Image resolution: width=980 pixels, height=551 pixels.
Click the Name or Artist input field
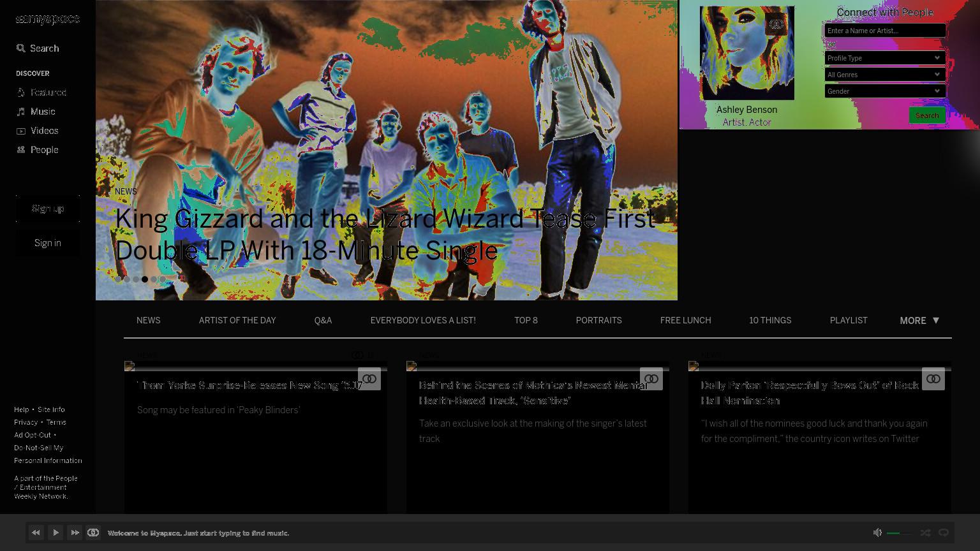tap(885, 31)
